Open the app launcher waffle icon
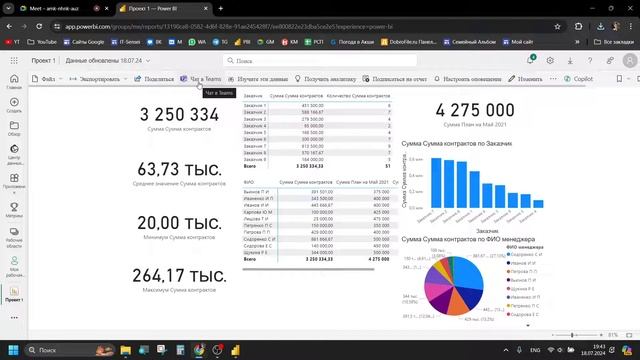 14,60
